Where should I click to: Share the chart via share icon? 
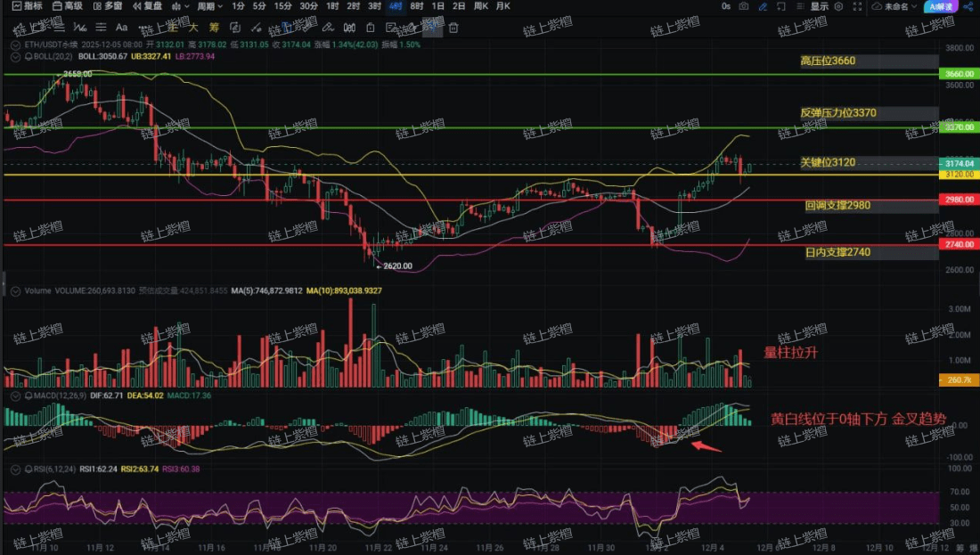coord(968,6)
